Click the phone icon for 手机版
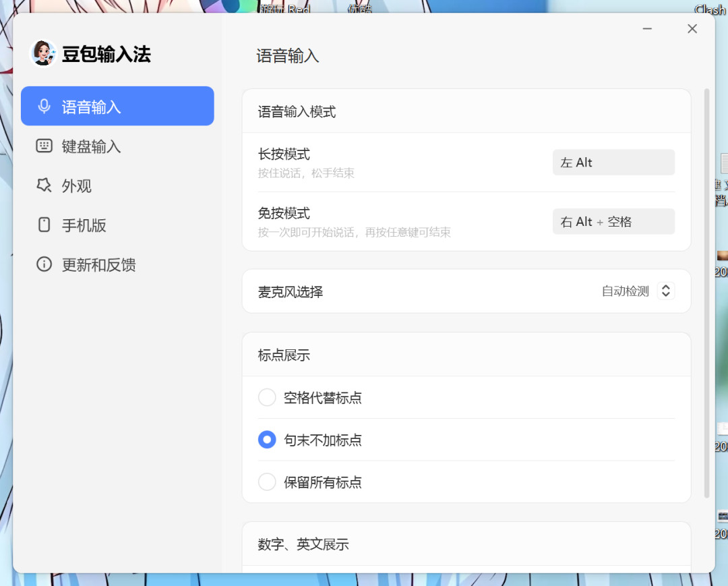The height and width of the screenshot is (586, 728). (x=44, y=225)
